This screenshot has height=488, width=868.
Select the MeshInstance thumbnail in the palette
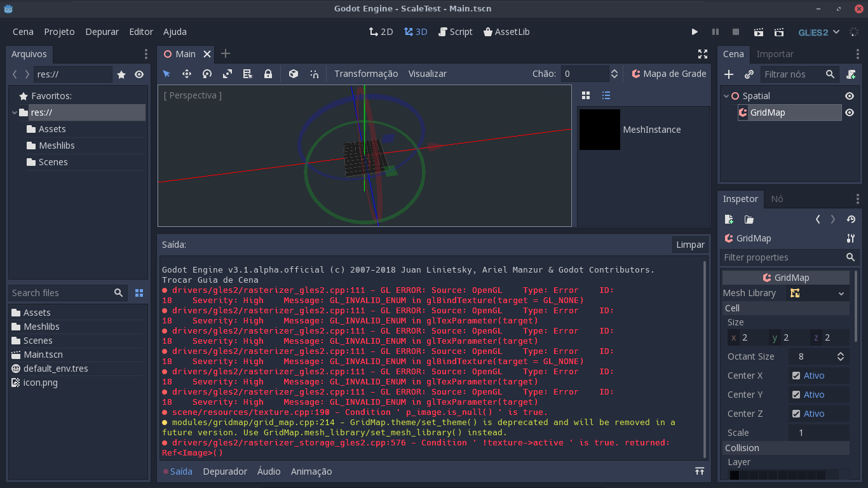point(599,130)
